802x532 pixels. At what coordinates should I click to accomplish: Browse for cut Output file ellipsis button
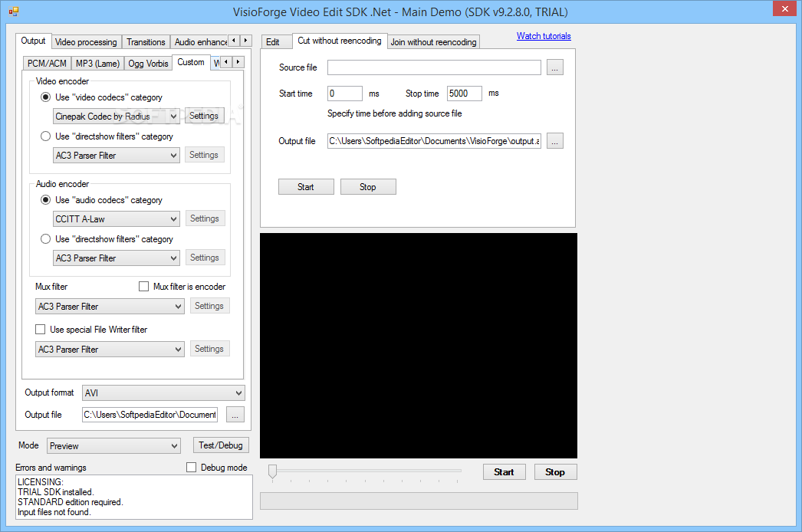pos(555,141)
